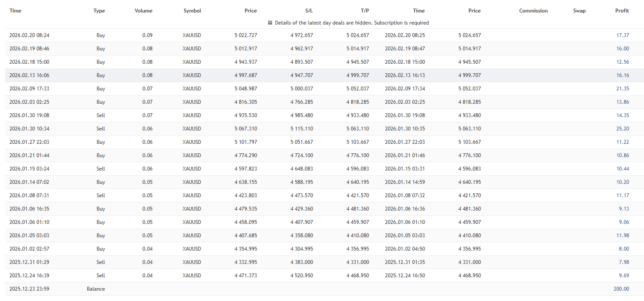Click the 200.00 balance deposit amount
Viewport: 644px width, 301px height.
point(621,289)
